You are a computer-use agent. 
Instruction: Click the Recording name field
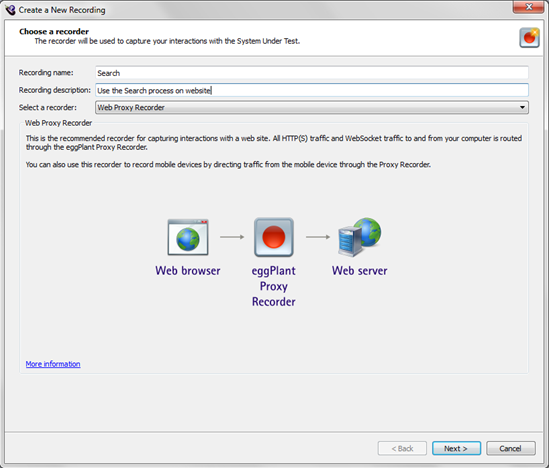(312, 73)
